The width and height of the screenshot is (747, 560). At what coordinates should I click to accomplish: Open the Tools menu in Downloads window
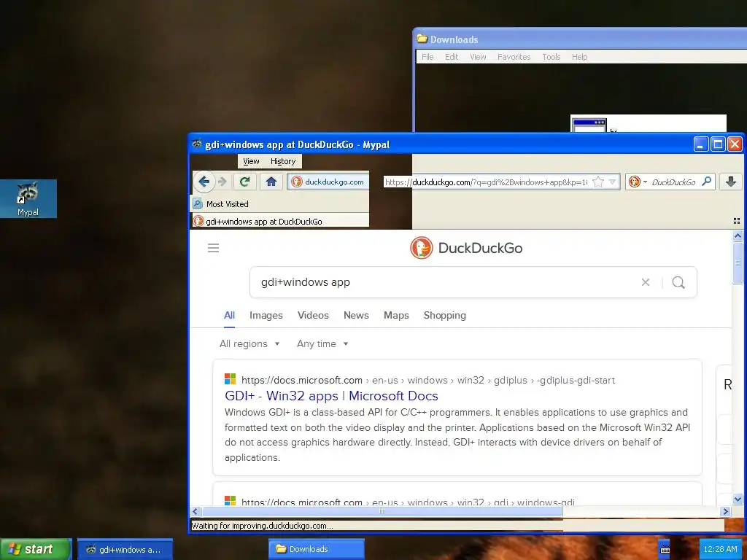point(551,57)
